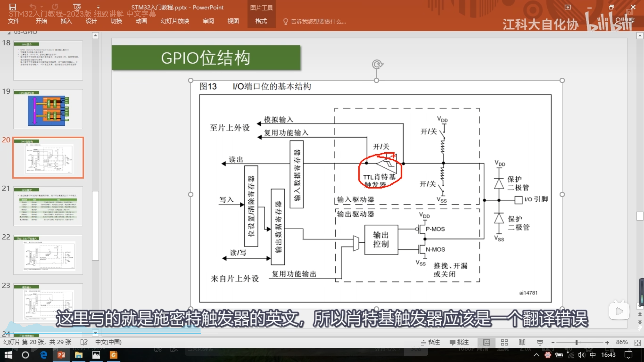Viewport: 644px width, 362px height.
Task: Show hidden system tray icons
Action: (536, 355)
